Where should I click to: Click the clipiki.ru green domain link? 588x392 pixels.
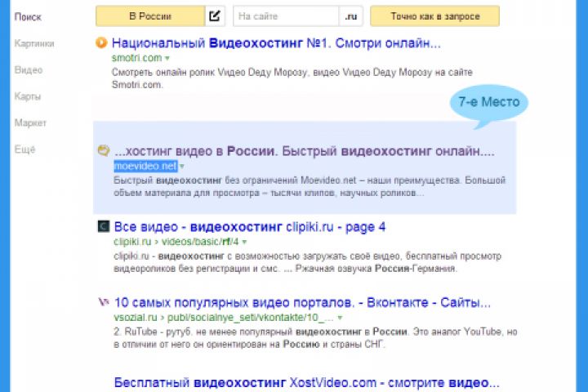[132, 242]
